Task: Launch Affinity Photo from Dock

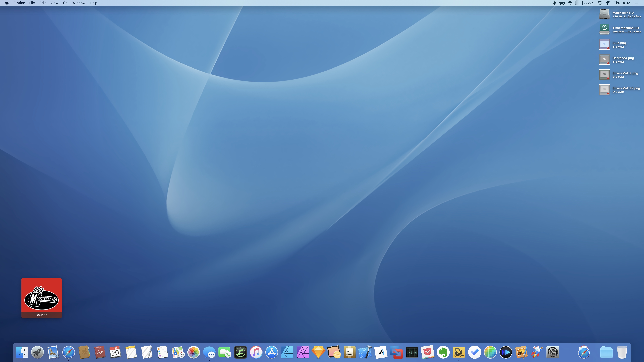Action: pos(303,352)
